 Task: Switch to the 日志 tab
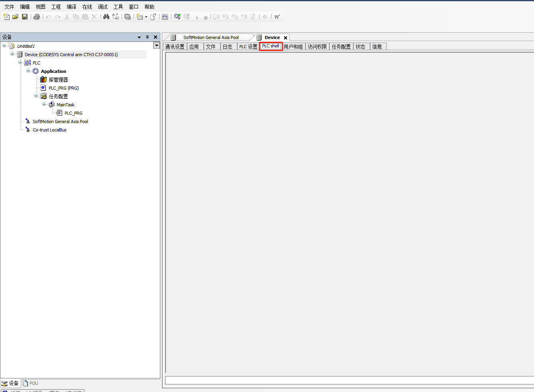tap(228, 47)
